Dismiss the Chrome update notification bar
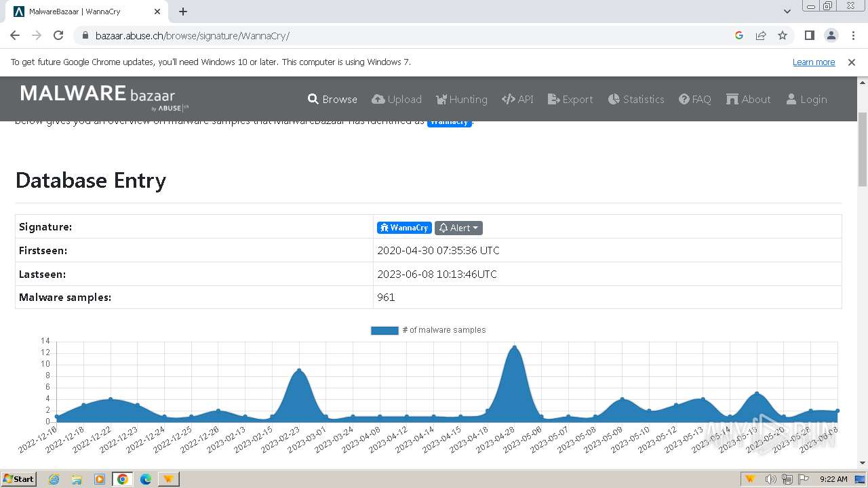Image resolution: width=868 pixels, height=488 pixels. point(852,62)
